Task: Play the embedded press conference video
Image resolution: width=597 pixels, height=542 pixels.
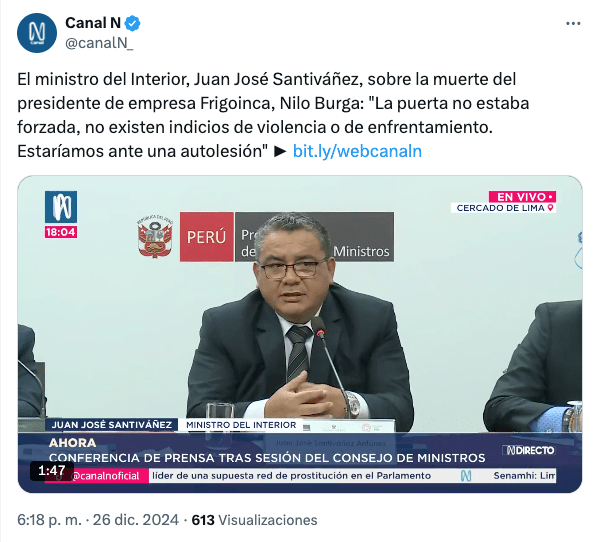Action: [300, 334]
